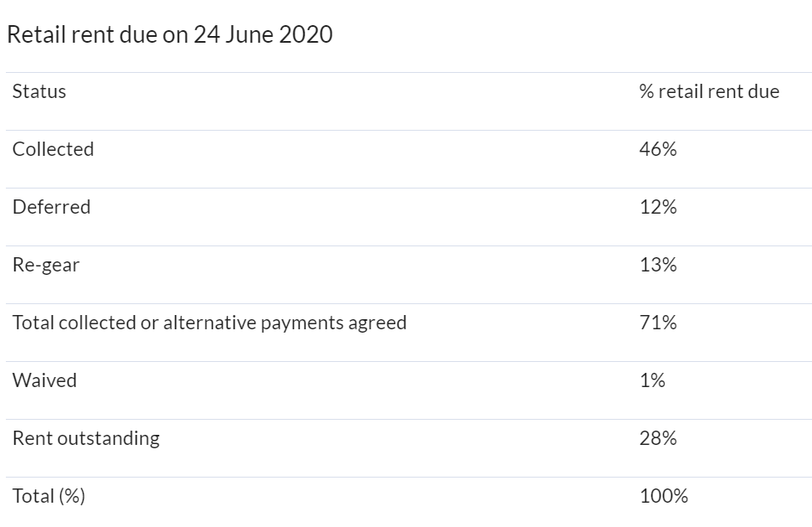This screenshot has height=527, width=812.
Task: Click the Waived row label
Action: [x=44, y=380]
